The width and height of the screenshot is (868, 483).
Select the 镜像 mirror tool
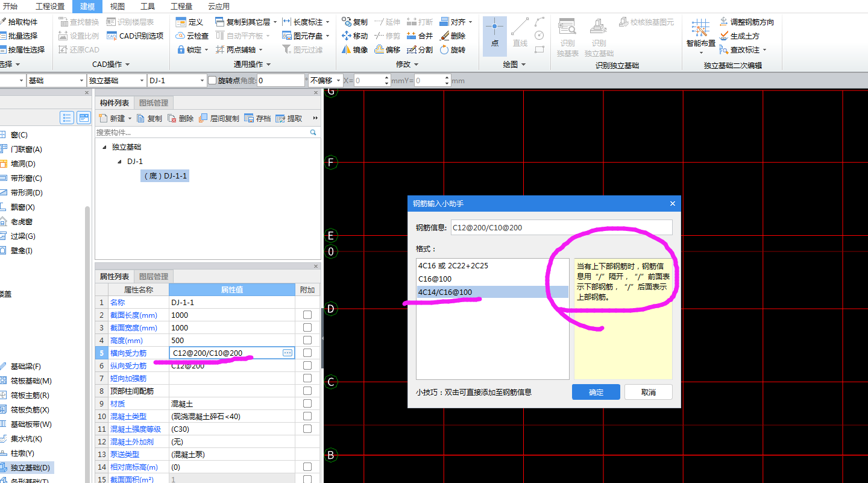[x=354, y=49]
